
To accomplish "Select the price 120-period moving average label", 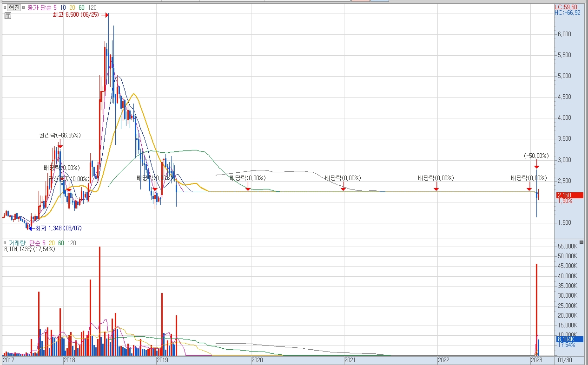I will point(92,7).
